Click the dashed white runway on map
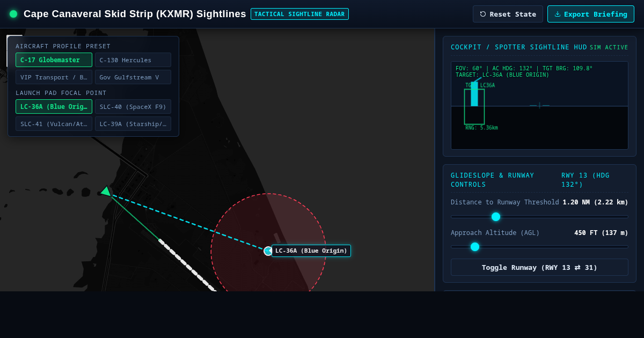Viewport: 644px width, 338px height. pos(187,265)
